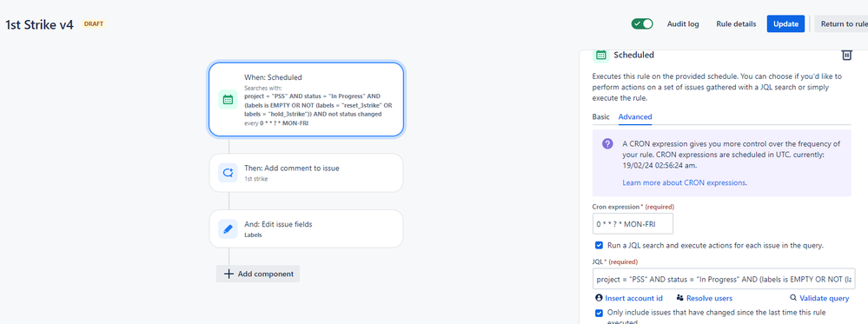Click the Scheduled trigger calendar icon
This screenshot has width=868, height=324.
point(228,100)
